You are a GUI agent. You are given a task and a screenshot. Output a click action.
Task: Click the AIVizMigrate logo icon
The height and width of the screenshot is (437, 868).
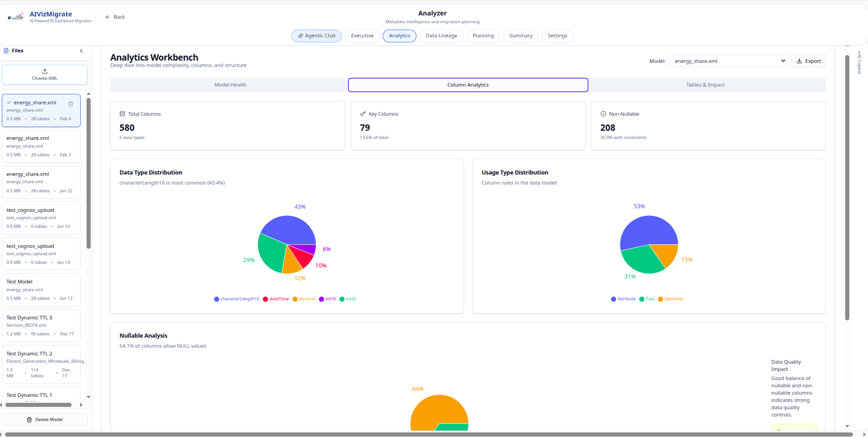15,17
